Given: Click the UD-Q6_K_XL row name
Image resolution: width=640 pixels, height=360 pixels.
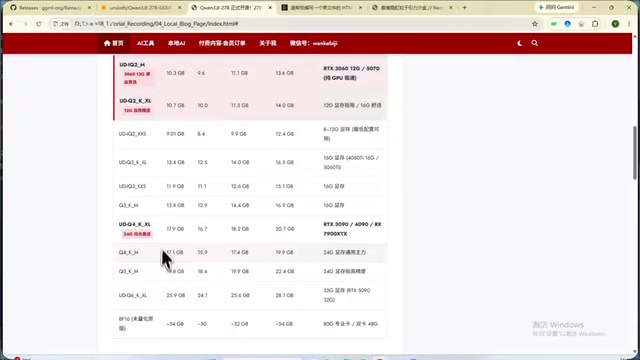Looking at the screenshot, I should pos(133,296).
